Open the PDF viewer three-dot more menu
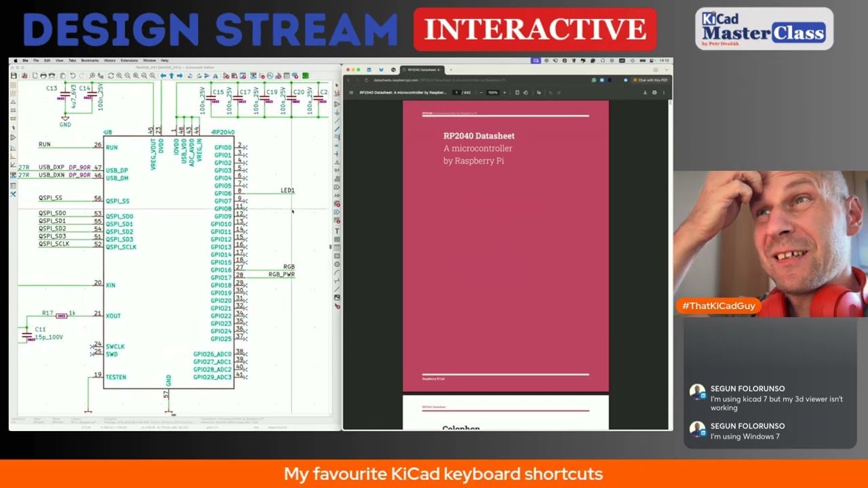 pyautogui.click(x=664, y=92)
